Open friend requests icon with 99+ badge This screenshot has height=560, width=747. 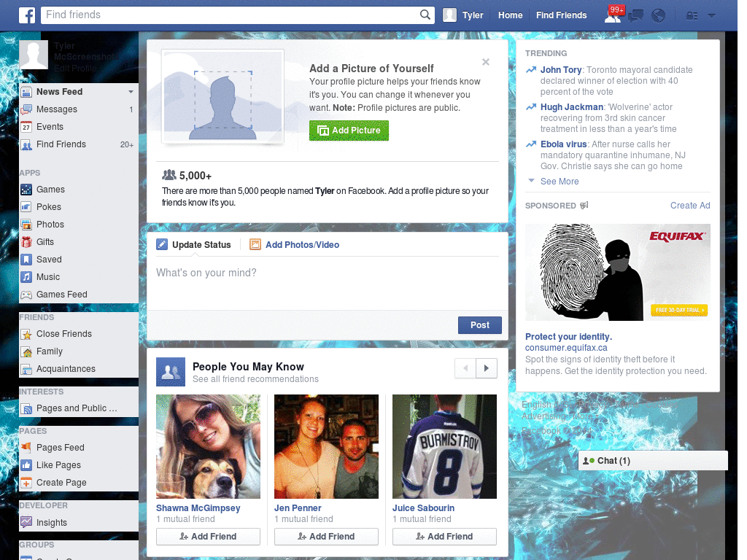click(x=613, y=15)
